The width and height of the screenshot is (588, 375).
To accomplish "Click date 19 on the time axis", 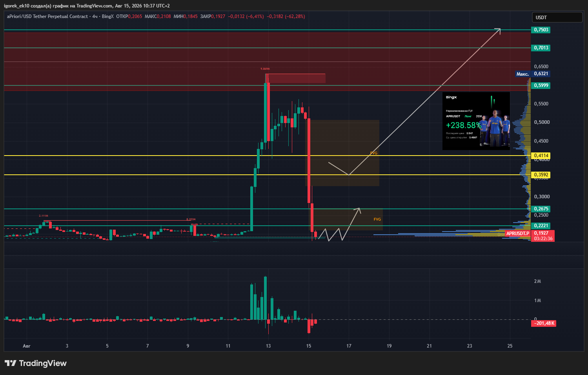I will pyautogui.click(x=389, y=346).
